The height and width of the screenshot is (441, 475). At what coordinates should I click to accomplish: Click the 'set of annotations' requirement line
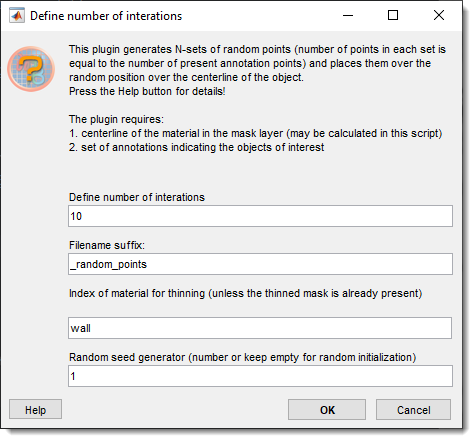click(x=196, y=147)
